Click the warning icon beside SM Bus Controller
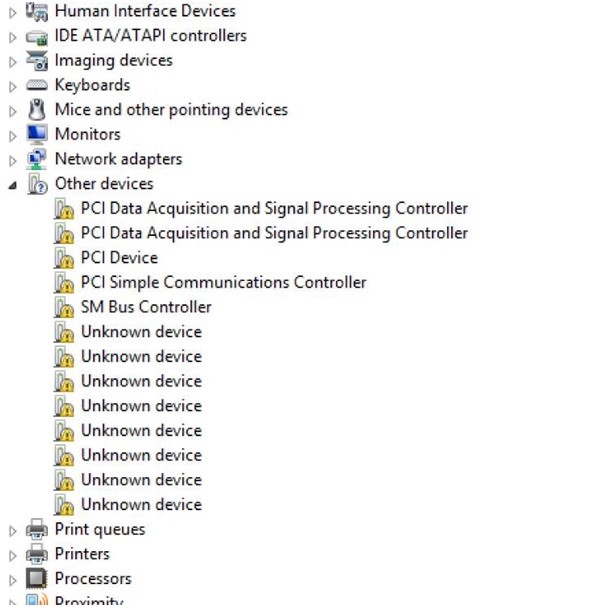 (64, 307)
